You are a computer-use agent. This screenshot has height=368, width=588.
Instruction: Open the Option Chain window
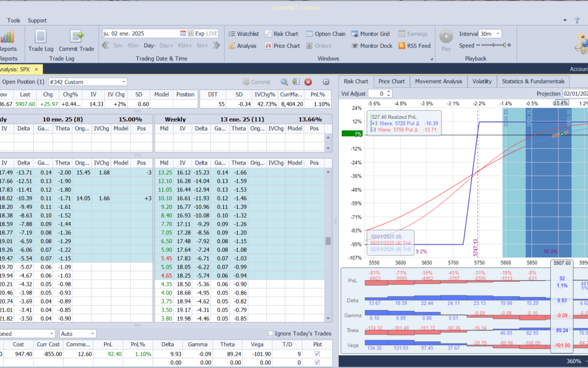pyautogui.click(x=326, y=34)
